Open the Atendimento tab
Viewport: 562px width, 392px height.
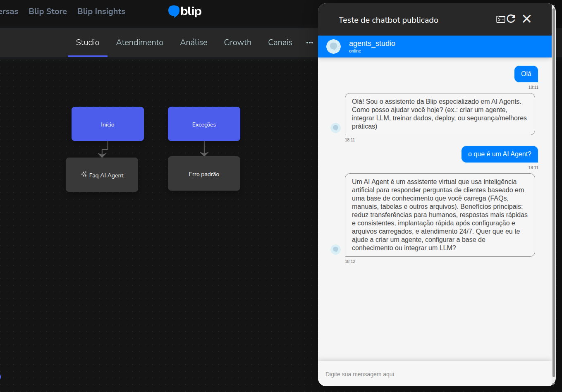(140, 42)
